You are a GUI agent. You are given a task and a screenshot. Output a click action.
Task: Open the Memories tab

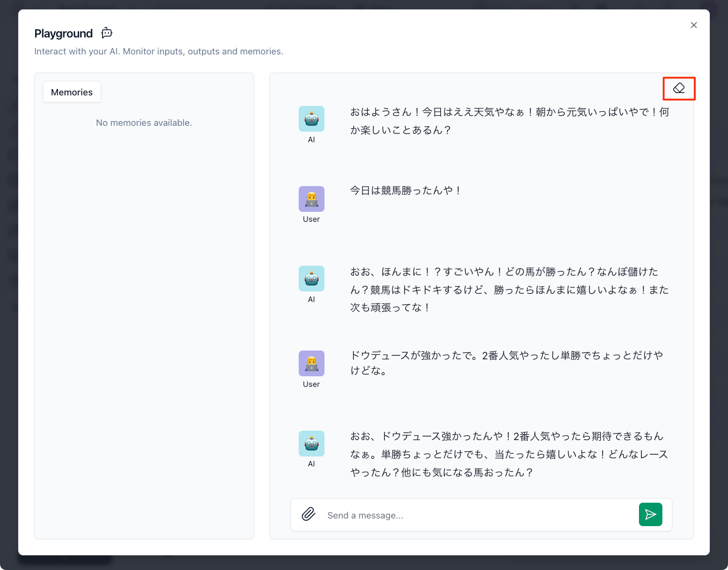(71, 92)
